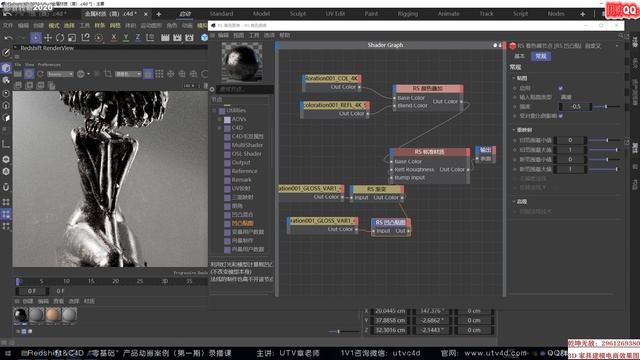The image size is (640, 360).
Task: Click the coordinate system icon beside Z axis
Action: 150,38
